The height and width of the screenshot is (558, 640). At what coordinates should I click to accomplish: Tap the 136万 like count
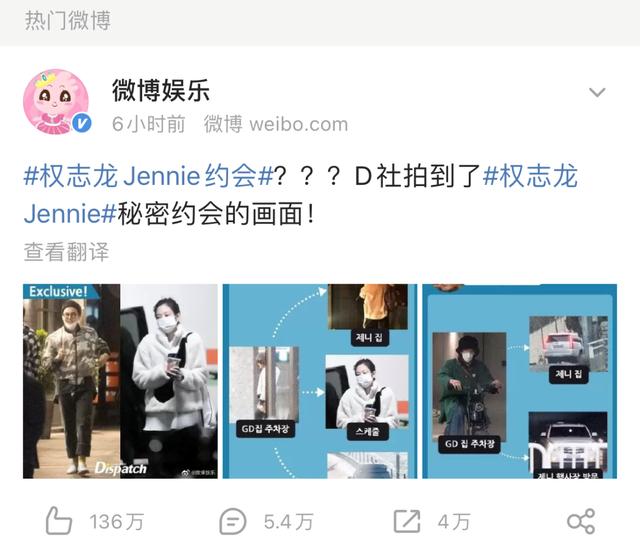[117, 522]
